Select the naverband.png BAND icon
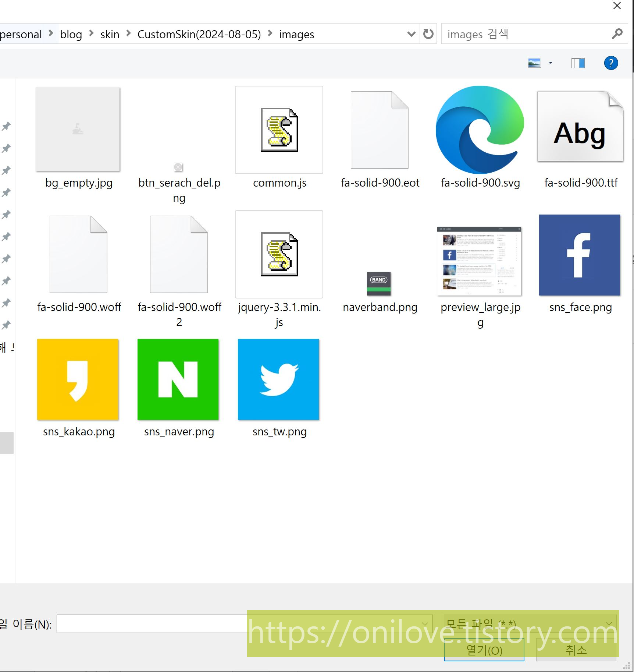634x672 pixels. point(379,284)
